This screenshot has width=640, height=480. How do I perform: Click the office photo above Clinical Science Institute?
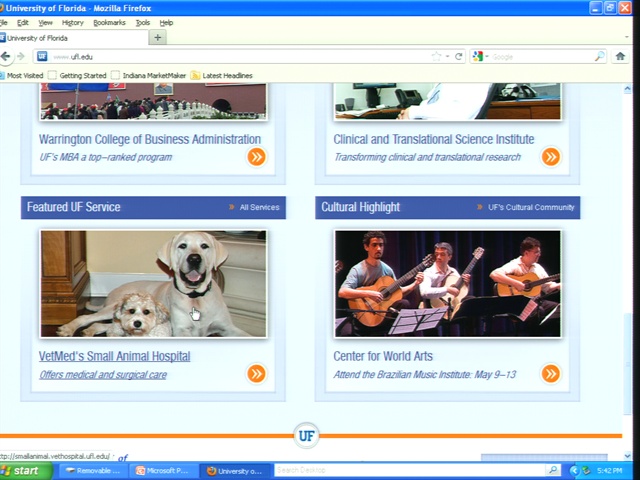(x=447, y=101)
